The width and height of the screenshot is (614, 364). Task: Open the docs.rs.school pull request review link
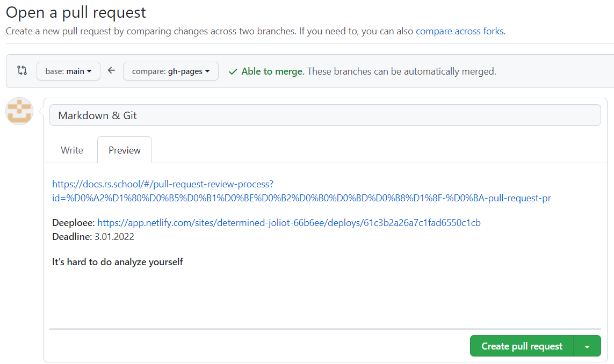(301, 191)
